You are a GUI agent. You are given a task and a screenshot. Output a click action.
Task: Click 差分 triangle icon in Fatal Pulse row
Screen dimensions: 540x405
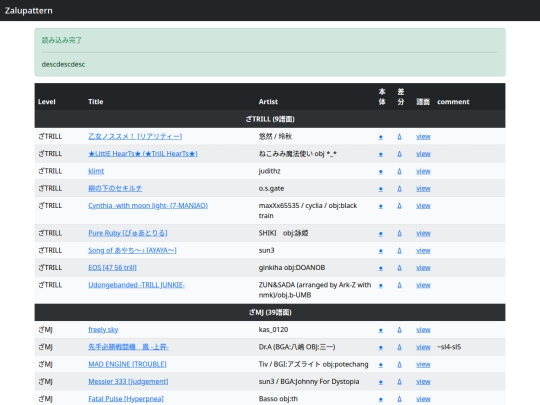[x=399, y=398]
